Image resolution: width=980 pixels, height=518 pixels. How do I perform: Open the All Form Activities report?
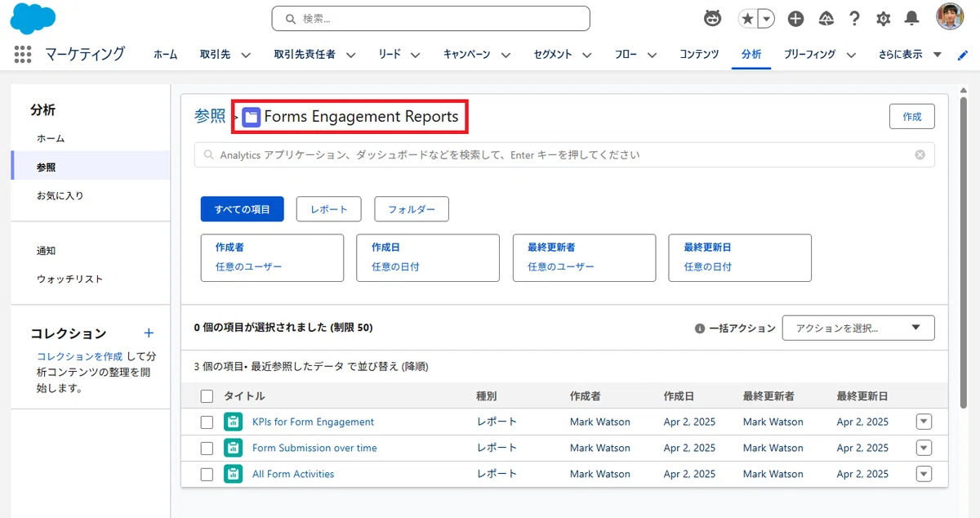point(293,474)
